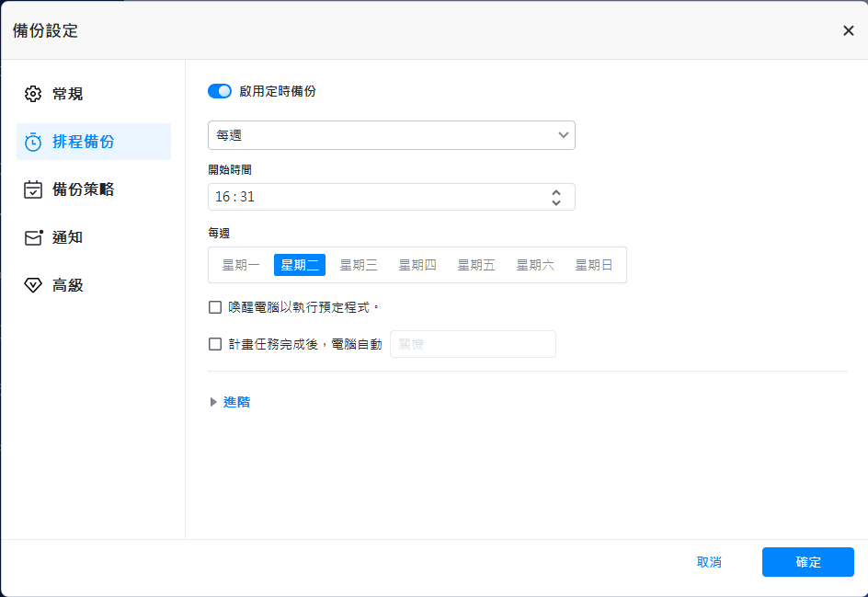
Task: Open the 每週 frequency dropdown
Action: 391,135
